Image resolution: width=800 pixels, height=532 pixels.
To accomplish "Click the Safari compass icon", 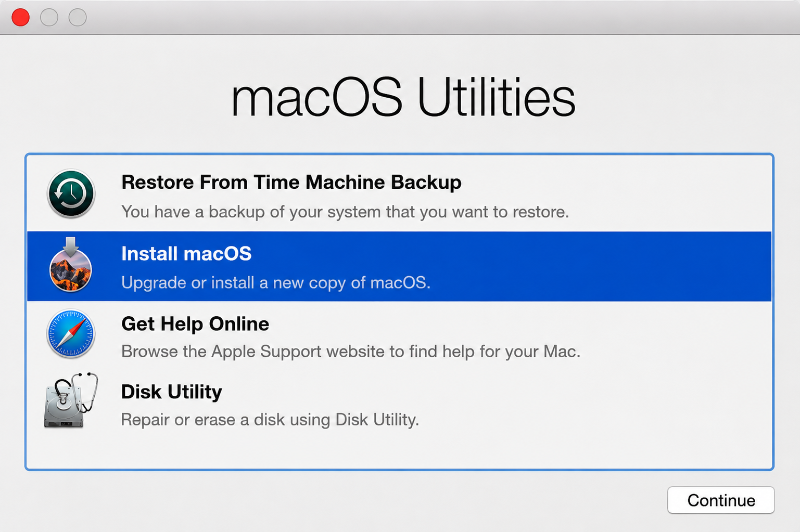I will coord(71,334).
